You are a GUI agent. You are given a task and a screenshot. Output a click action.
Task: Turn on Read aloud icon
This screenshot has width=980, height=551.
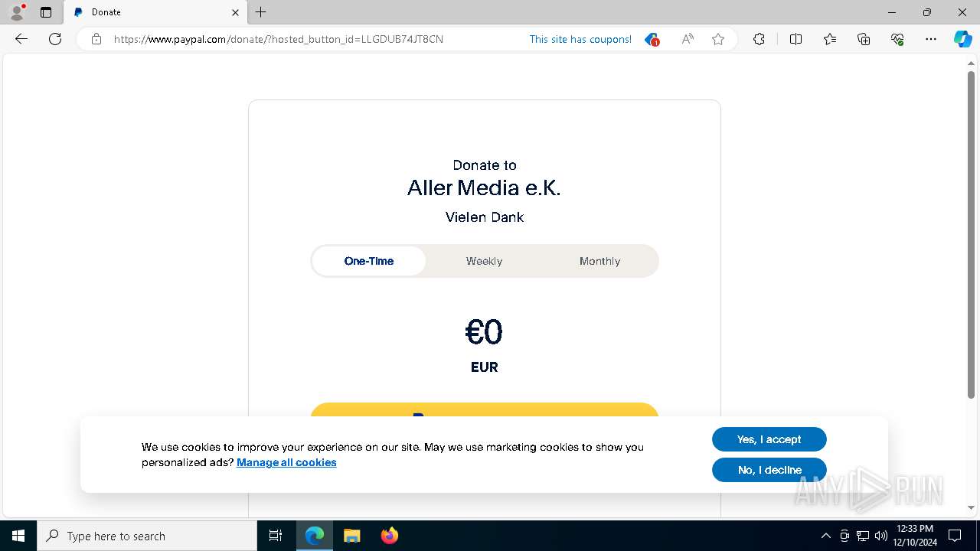(688, 39)
